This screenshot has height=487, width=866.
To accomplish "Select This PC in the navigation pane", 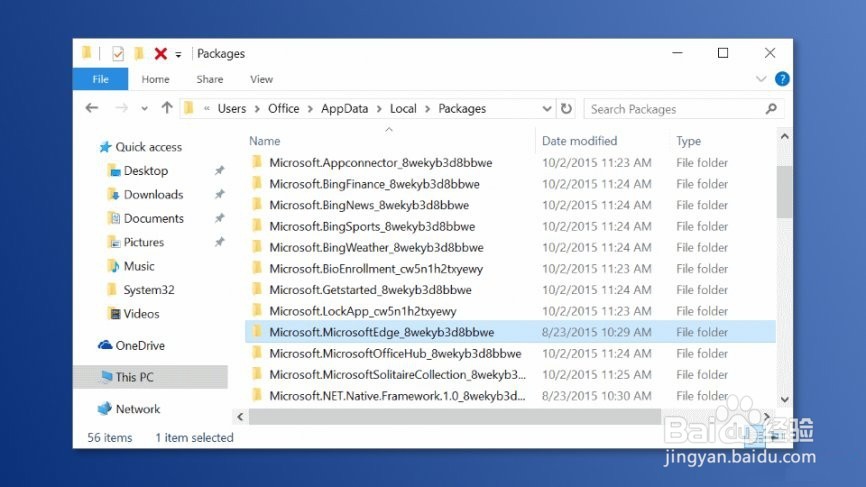I will tap(150, 377).
